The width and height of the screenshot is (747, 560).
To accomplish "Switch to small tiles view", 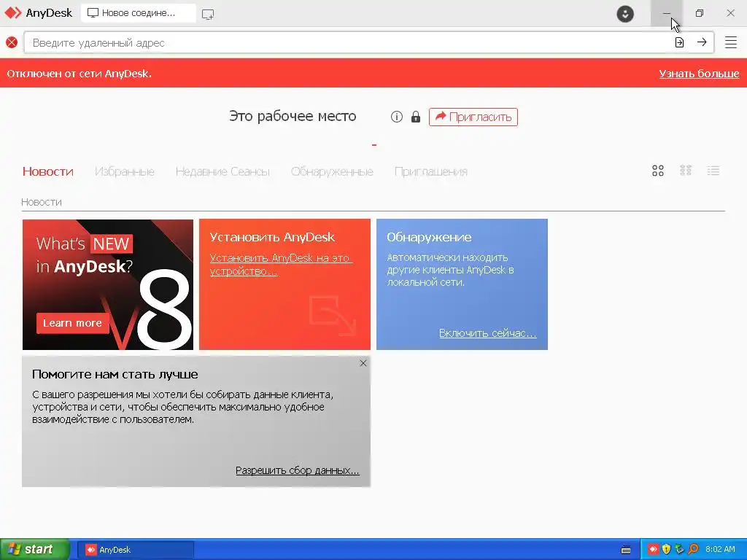I will coord(686,171).
